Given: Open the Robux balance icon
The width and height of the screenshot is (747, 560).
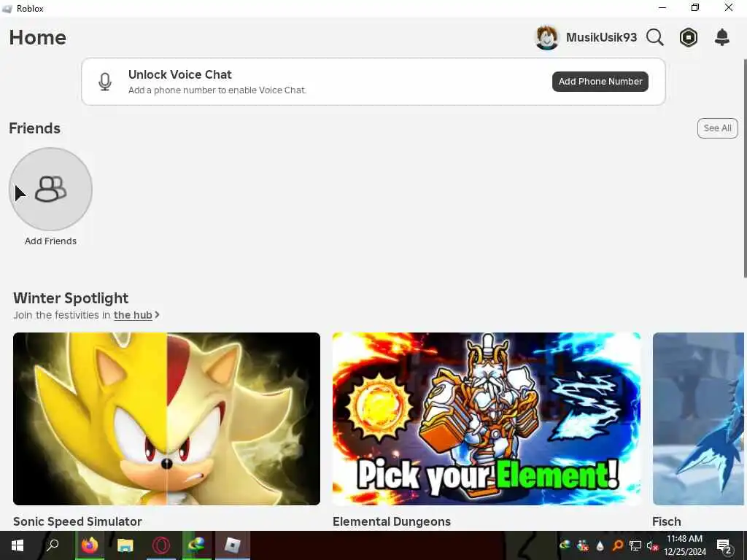Looking at the screenshot, I should click(x=689, y=37).
